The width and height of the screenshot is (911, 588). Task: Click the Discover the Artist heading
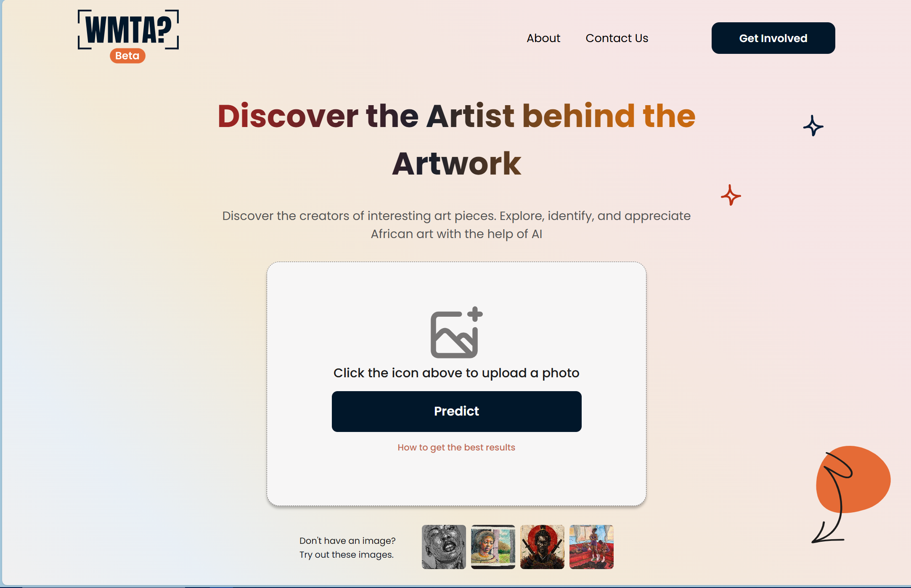click(x=456, y=139)
